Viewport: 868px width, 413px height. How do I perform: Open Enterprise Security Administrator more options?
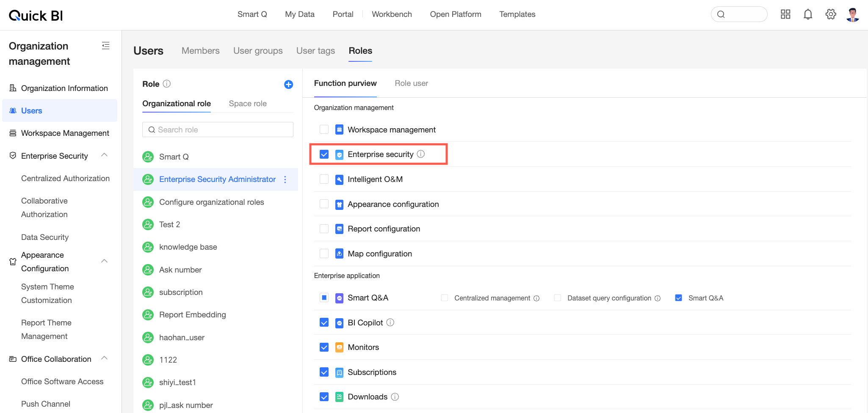[x=285, y=179]
